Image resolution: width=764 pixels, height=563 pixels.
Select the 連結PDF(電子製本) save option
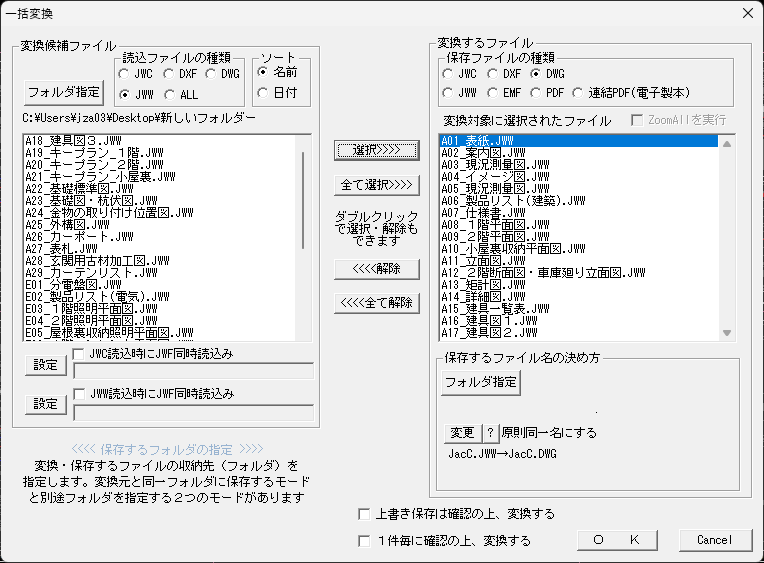(581, 93)
